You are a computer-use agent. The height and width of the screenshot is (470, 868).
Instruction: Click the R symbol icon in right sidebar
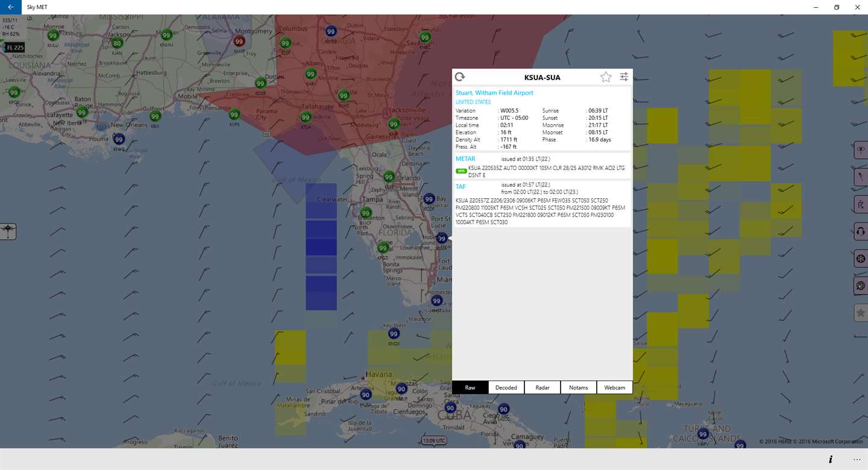tap(861, 204)
